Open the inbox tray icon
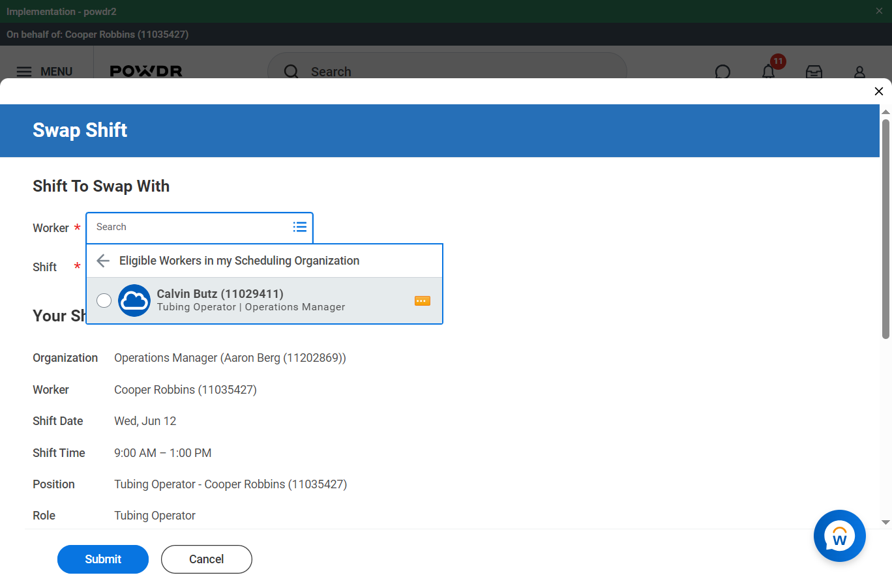This screenshot has height=588, width=892. pyautogui.click(x=814, y=72)
